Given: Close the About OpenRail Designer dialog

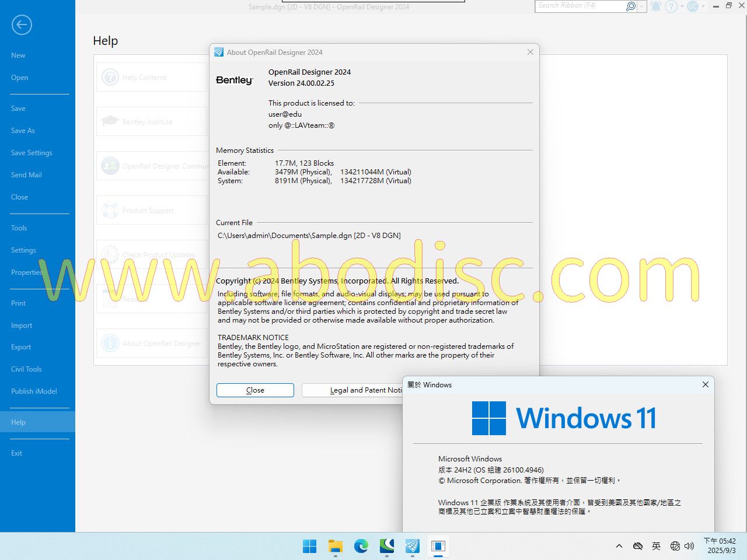Looking at the screenshot, I should click(530, 52).
